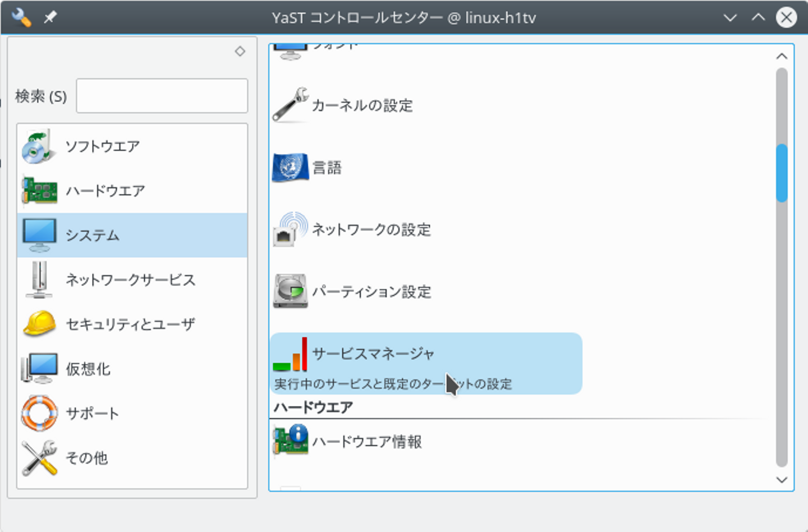Minimize the YaST コントロールセンター window
The height and width of the screenshot is (532, 808).
coord(730,17)
